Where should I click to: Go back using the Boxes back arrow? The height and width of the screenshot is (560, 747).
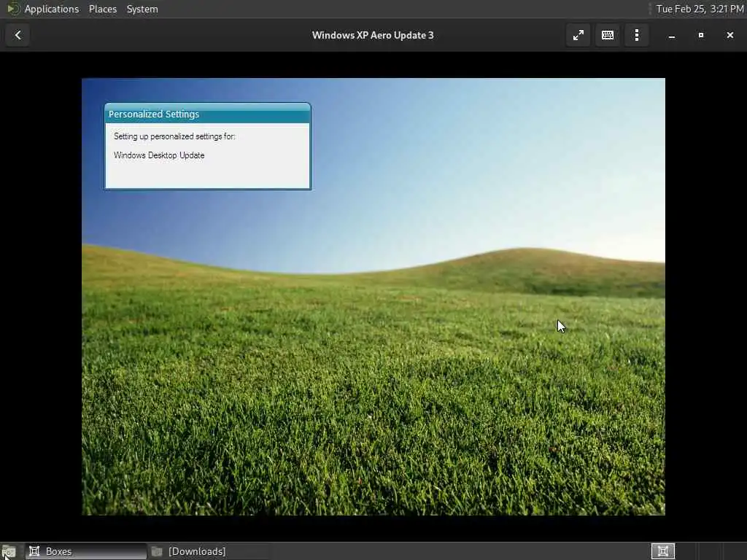pyautogui.click(x=18, y=35)
